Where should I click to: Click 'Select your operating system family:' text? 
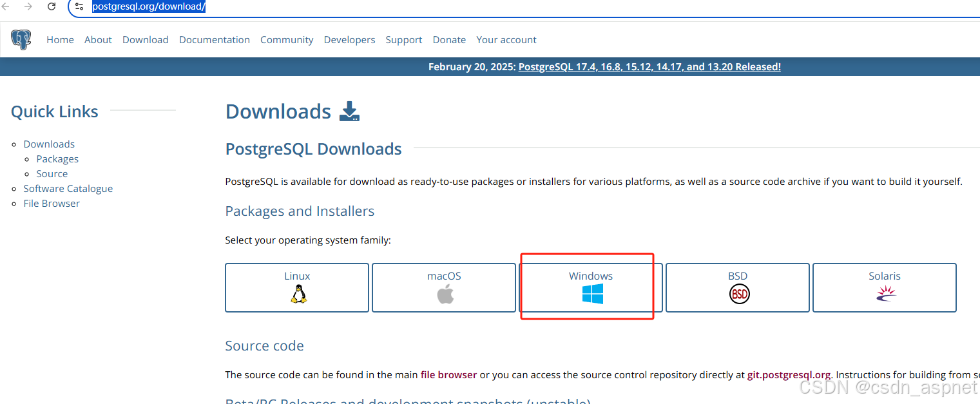click(308, 240)
